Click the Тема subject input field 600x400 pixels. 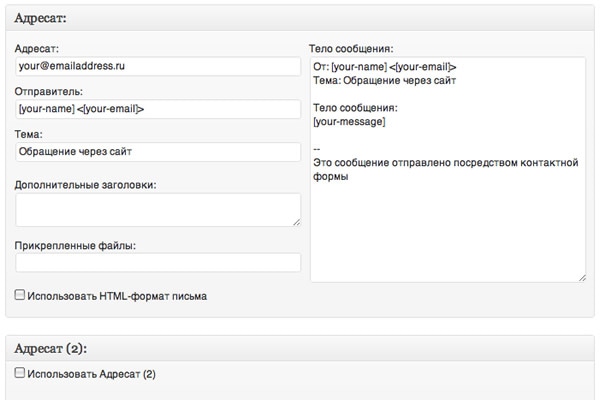(158, 152)
